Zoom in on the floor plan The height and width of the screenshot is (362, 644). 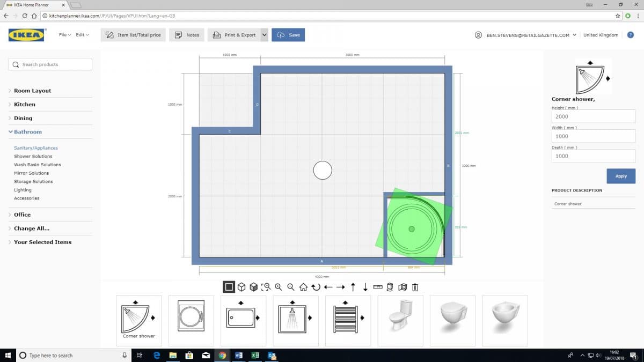pos(278,287)
